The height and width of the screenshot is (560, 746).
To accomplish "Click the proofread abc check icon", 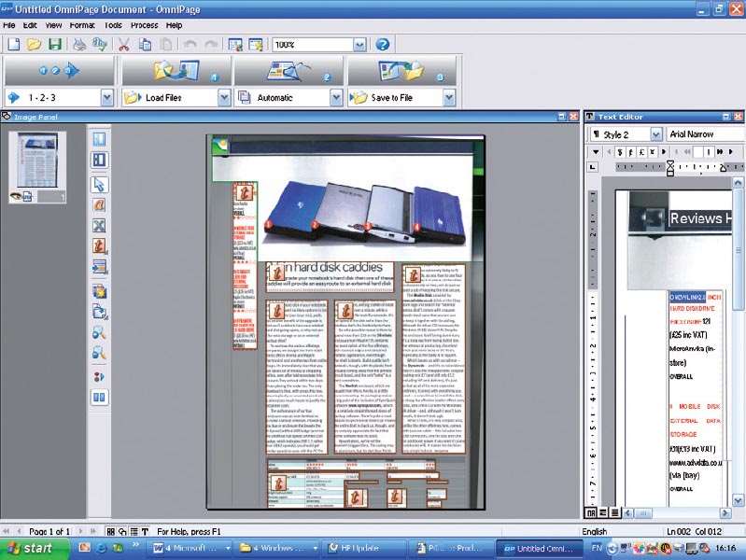I will 100,45.
